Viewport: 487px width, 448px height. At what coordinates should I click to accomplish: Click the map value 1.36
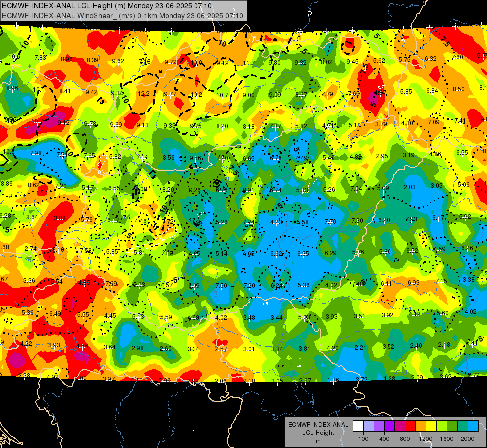(333, 380)
